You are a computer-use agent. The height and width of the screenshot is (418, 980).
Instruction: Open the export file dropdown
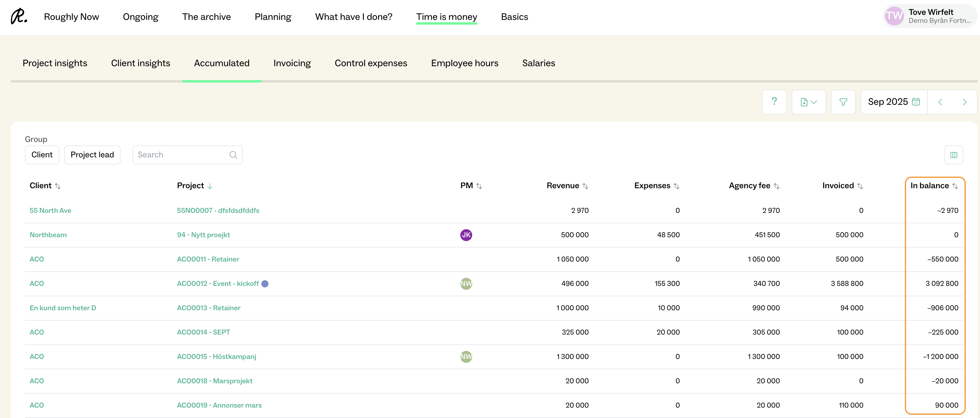click(808, 102)
